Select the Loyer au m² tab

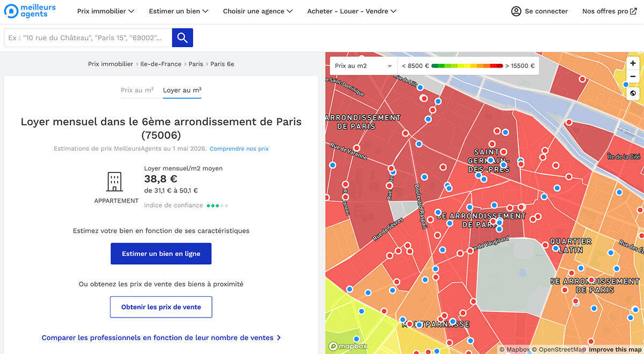[x=182, y=90]
